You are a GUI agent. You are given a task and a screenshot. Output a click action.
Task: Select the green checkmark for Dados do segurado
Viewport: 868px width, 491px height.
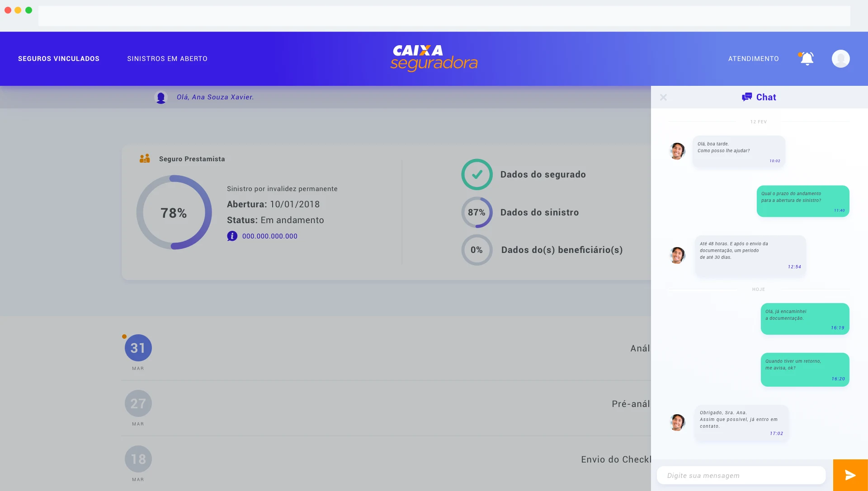(x=477, y=174)
